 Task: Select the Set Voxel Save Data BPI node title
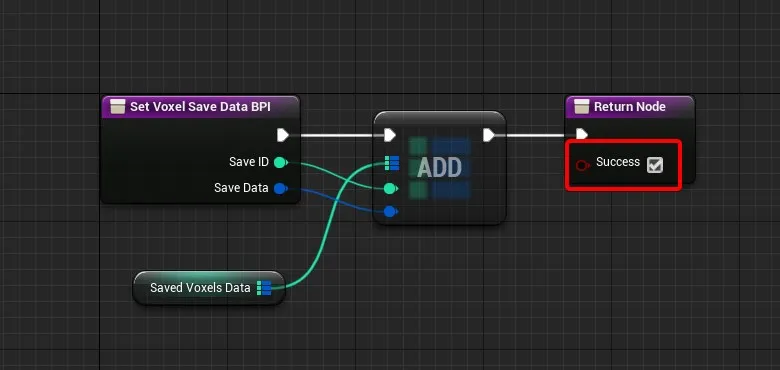click(x=200, y=107)
